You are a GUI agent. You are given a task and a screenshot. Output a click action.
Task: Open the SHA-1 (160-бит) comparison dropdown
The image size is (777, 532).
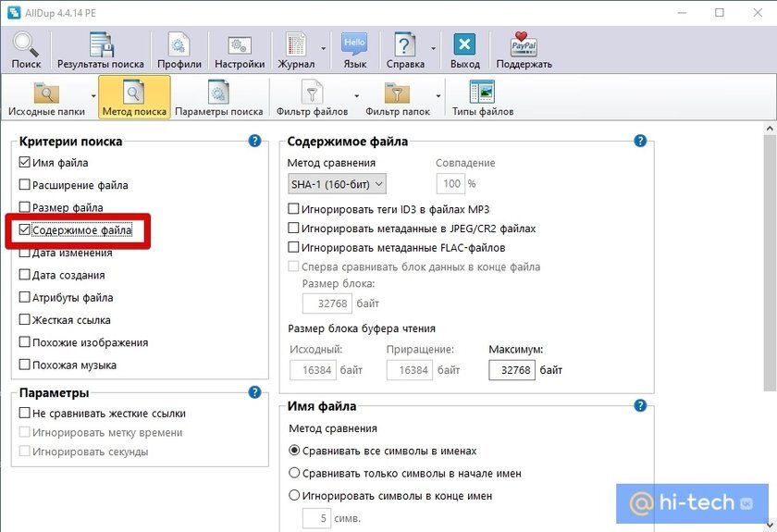coord(337,184)
